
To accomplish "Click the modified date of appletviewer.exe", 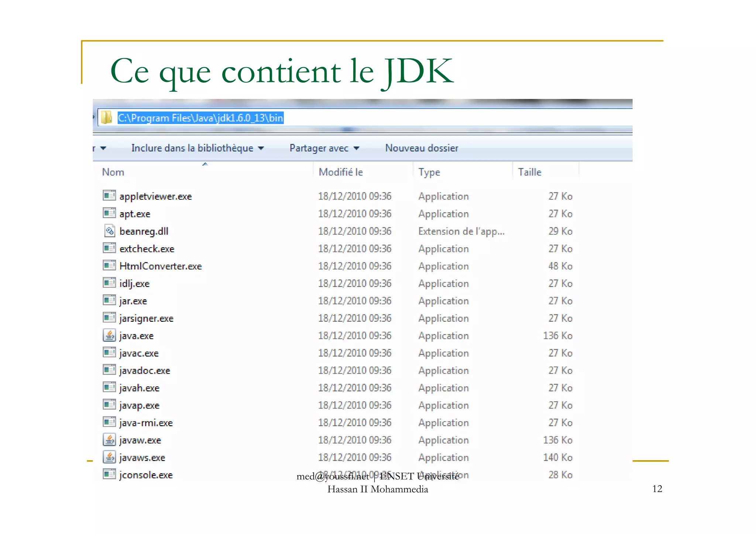I will [354, 196].
